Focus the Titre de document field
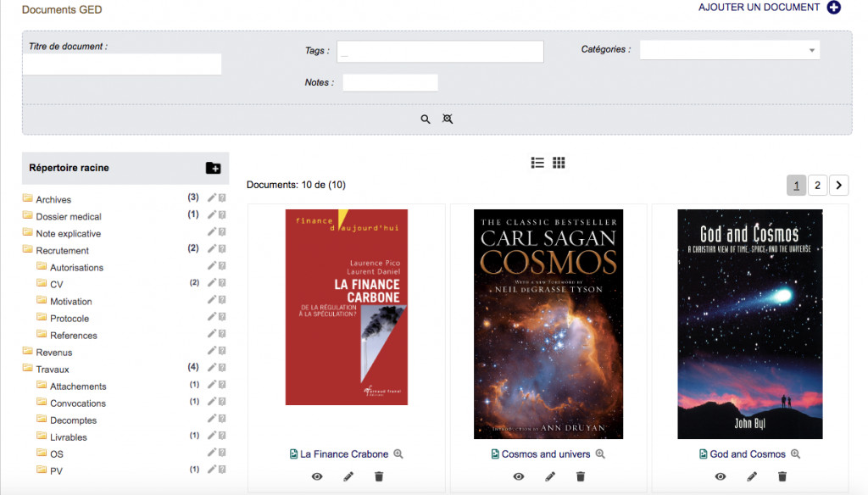Viewport: 868px width, 495px height. (122, 64)
